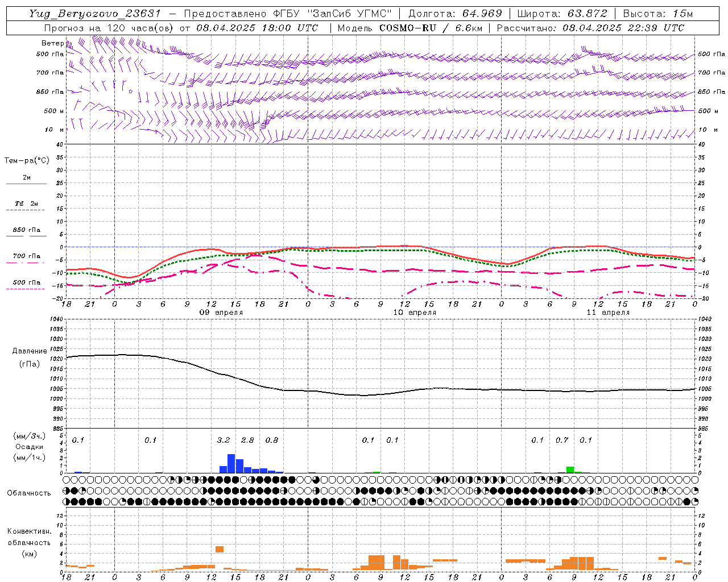Click the 10 апреля date label
This screenshot has height=582, width=728.
[x=415, y=313]
